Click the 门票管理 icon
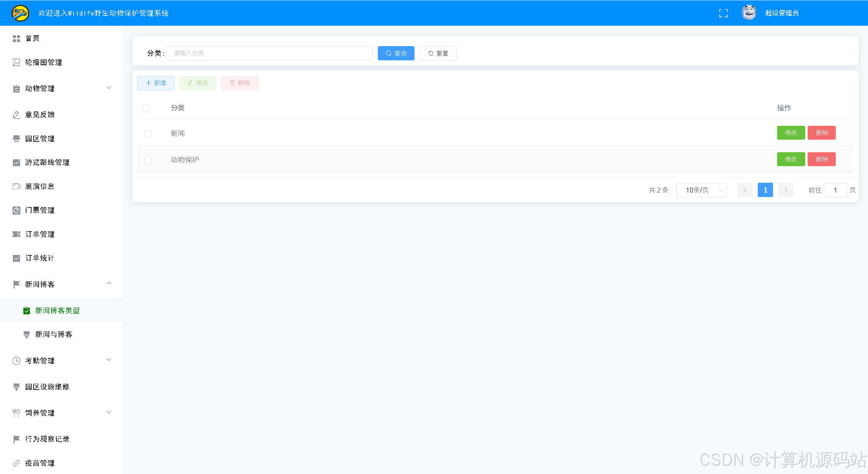The height and width of the screenshot is (474, 868). pyautogui.click(x=16, y=211)
